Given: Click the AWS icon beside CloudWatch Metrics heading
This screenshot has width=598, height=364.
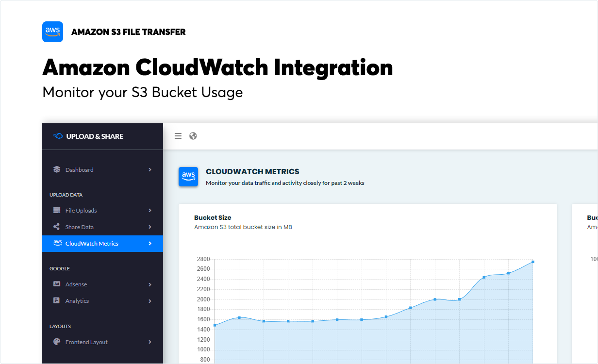Looking at the screenshot, I should coord(188,176).
